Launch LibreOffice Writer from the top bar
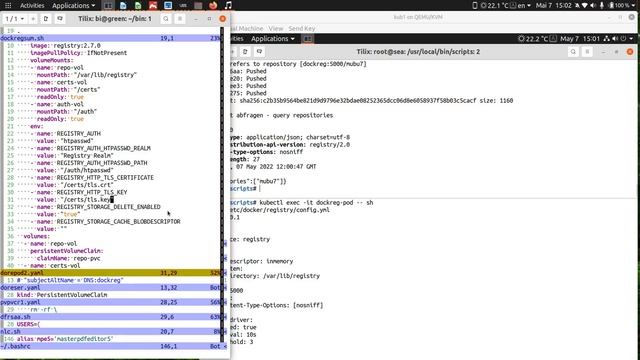 click(123, 5)
